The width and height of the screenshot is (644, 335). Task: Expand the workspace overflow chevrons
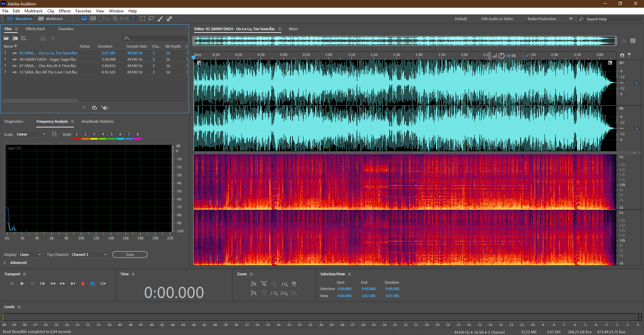[x=571, y=19]
